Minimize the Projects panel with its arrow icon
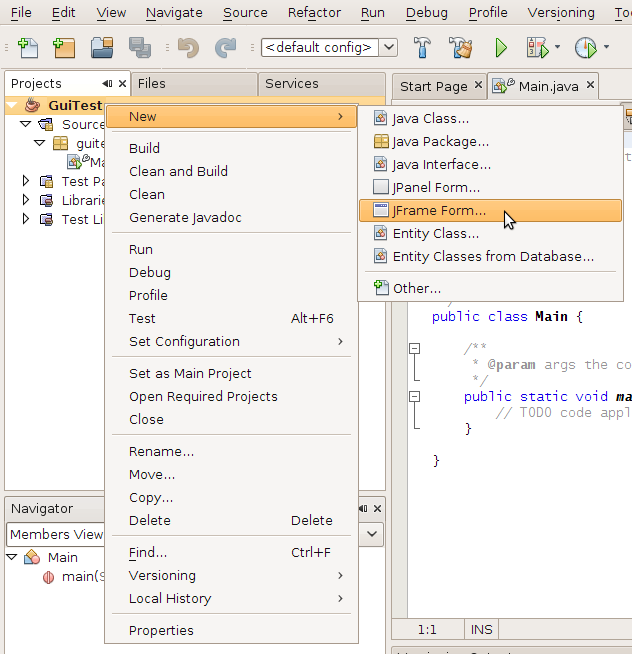The width and height of the screenshot is (632, 654). point(107,83)
